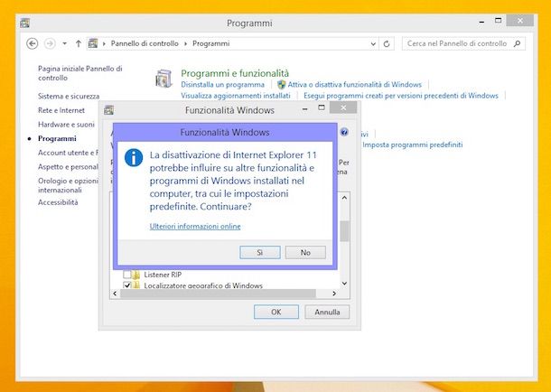Click the Control Panel icon in address bar

click(x=93, y=43)
